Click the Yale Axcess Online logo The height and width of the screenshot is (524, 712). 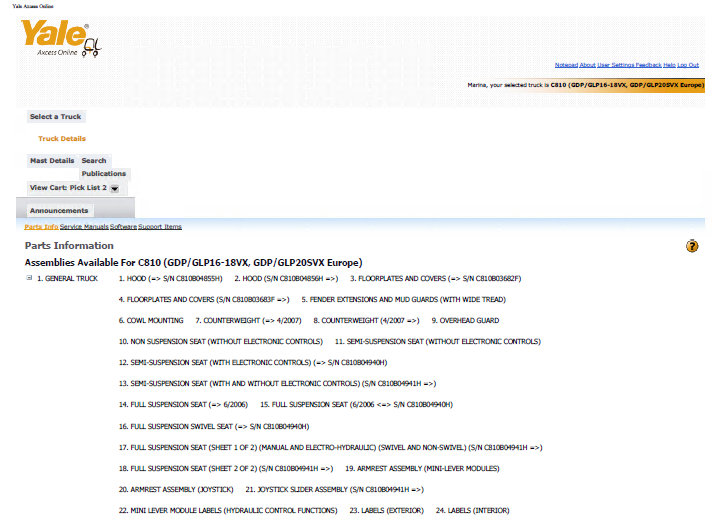point(61,39)
